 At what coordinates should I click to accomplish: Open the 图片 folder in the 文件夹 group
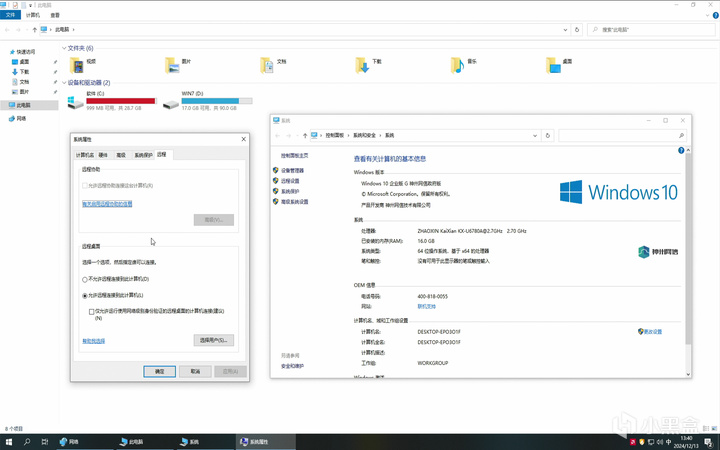[172, 65]
